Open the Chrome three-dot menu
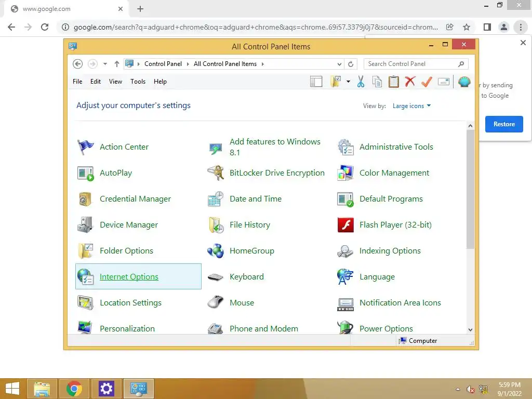Viewport: 532px width, 399px height. pyautogui.click(x=521, y=27)
